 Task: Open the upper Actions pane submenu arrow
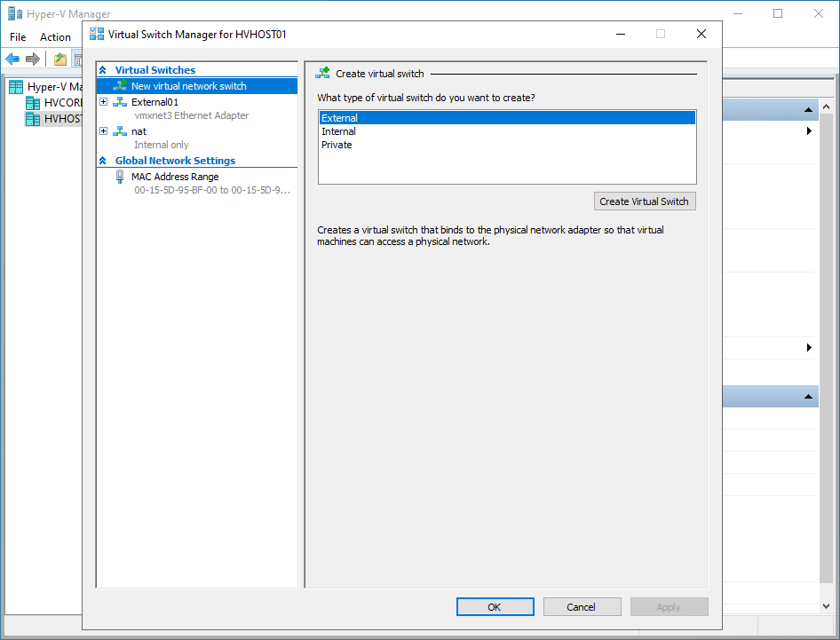click(x=809, y=131)
